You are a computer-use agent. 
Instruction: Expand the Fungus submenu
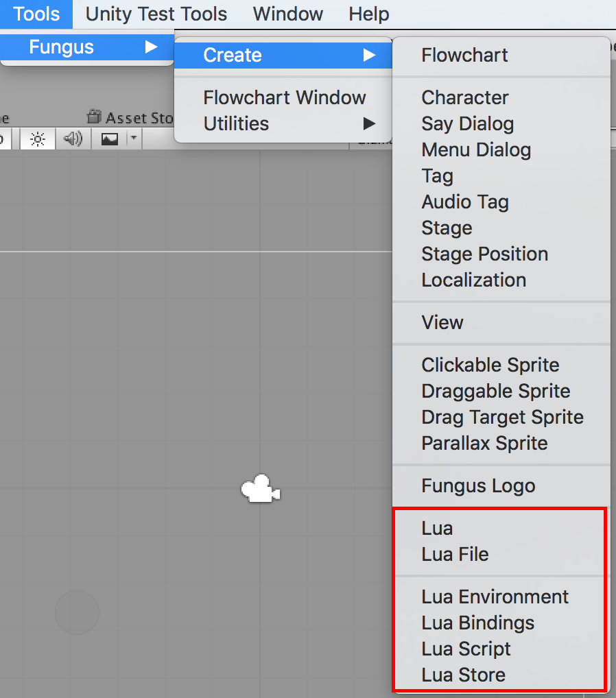[87, 47]
